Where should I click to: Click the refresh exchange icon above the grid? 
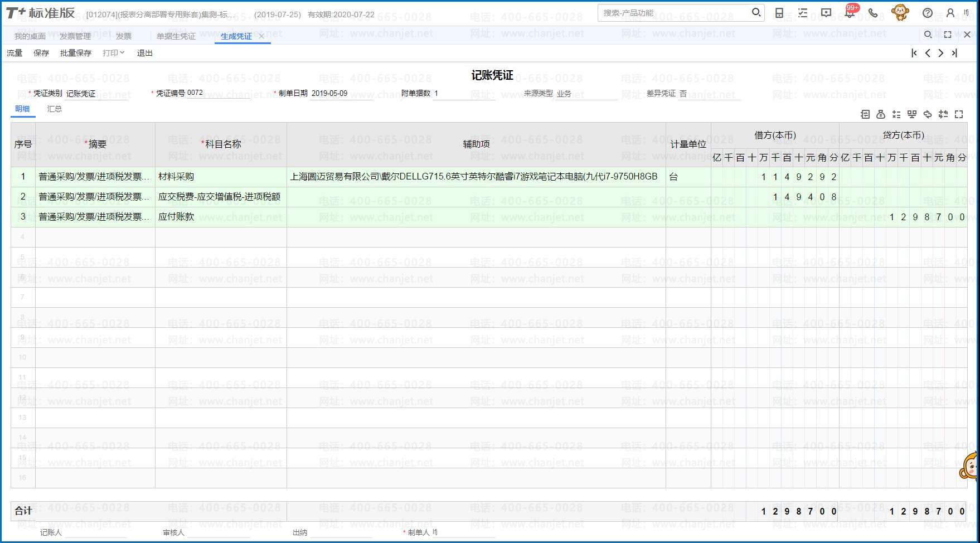928,114
